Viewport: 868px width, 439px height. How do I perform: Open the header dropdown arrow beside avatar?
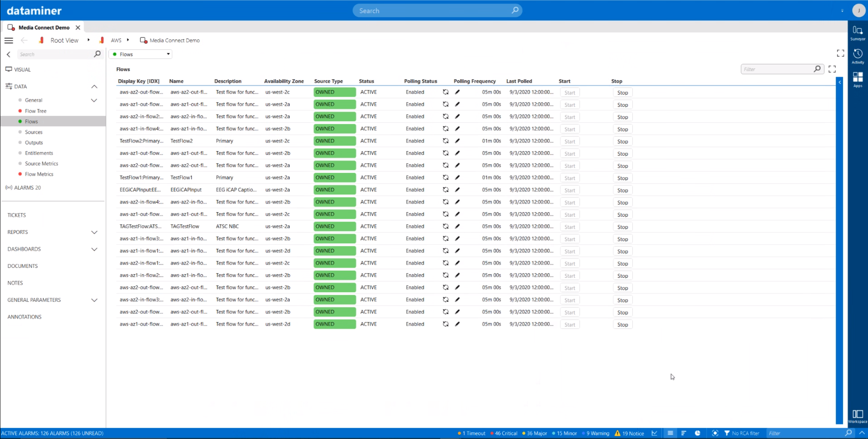(842, 11)
